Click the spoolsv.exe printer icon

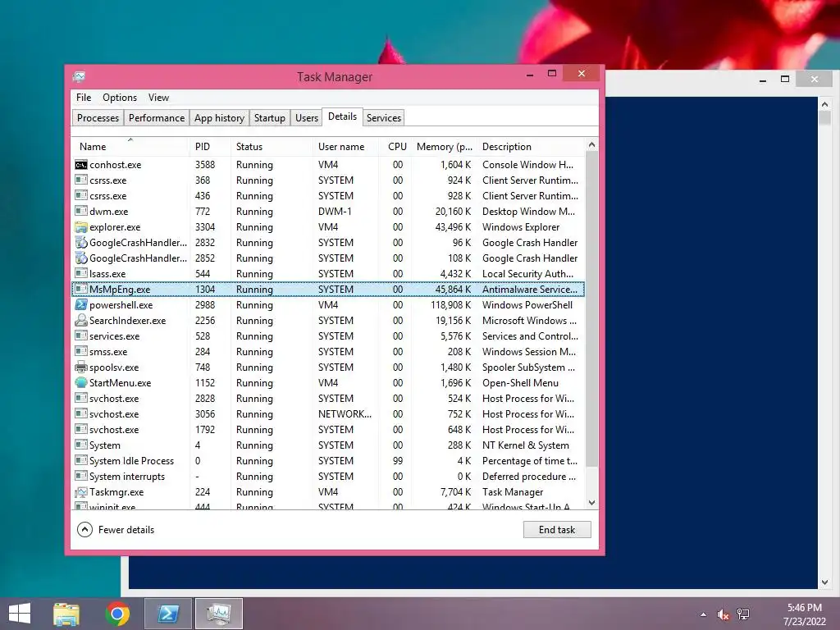[x=81, y=367]
